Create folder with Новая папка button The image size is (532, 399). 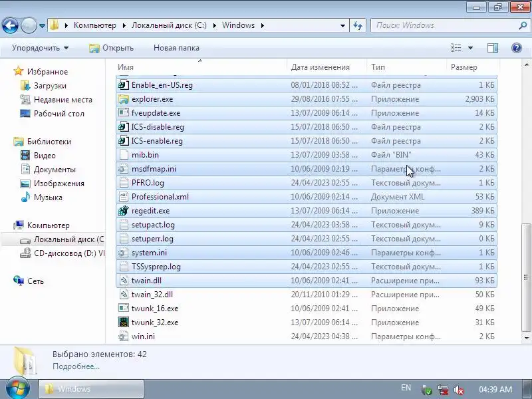coord(176,48)
